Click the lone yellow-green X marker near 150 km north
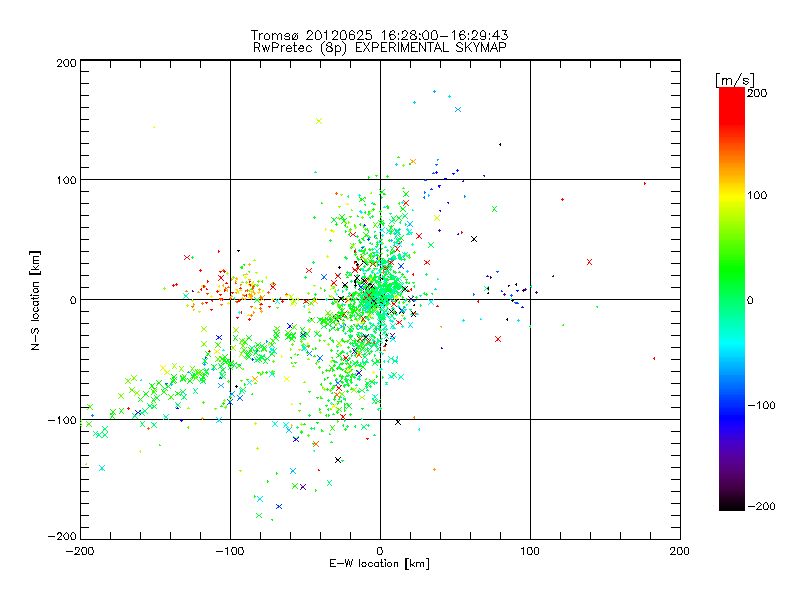Screen dimensions: 800x600 (x=319, y=121)
